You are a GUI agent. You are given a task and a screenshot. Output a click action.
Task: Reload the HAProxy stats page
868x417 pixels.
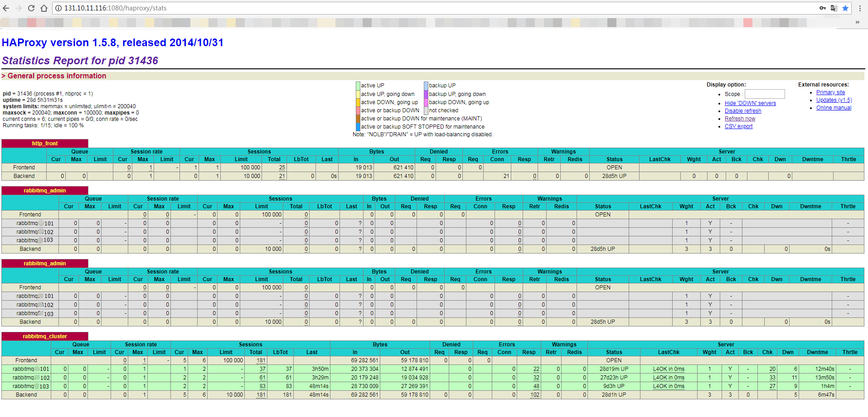(x=31, y=8)
